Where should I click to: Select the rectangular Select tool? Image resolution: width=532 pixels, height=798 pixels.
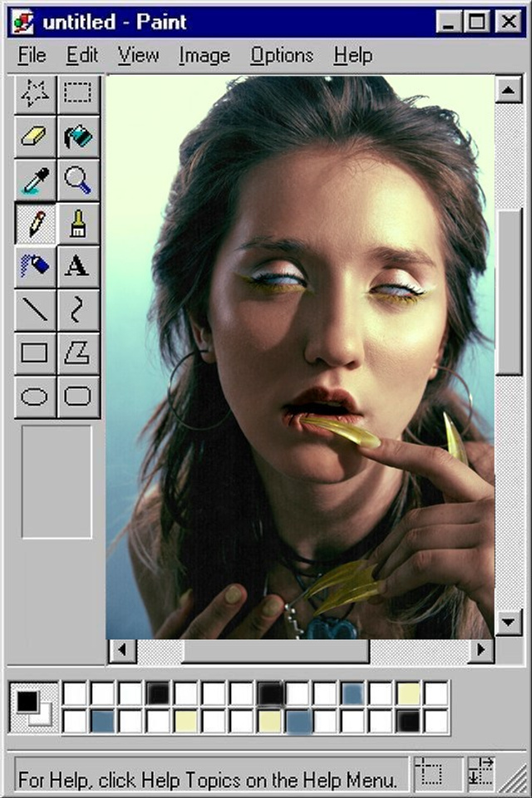click(x=78, y=92)
